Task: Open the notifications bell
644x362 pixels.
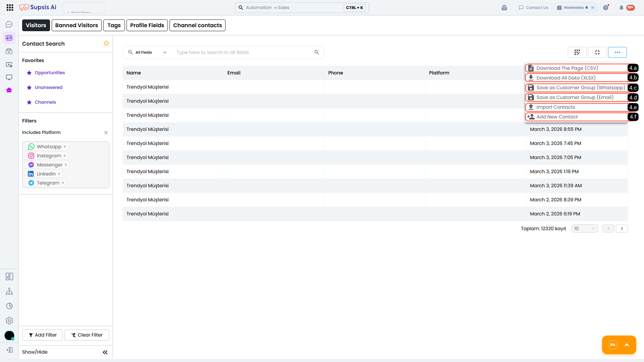Action: [621, 8]
